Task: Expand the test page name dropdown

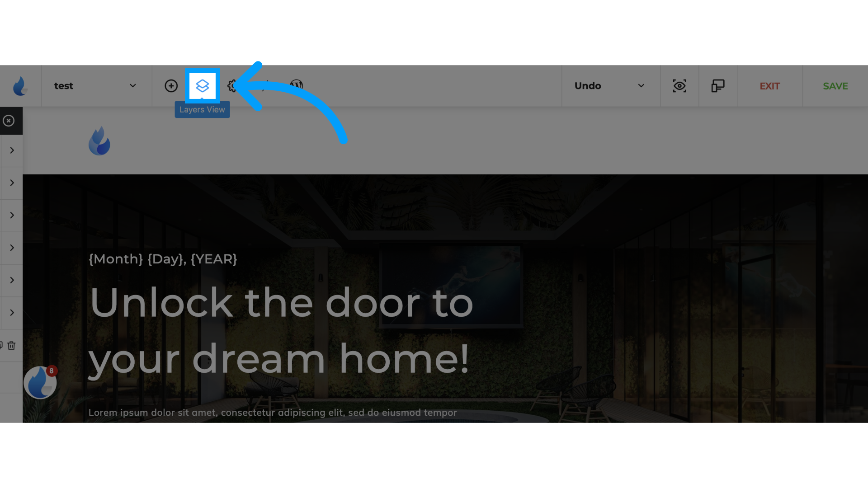Action: click(132, 86)
